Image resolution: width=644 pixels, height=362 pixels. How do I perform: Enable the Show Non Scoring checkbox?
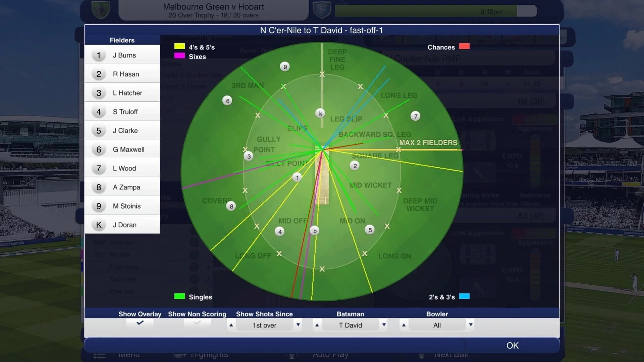pos(197,322)
